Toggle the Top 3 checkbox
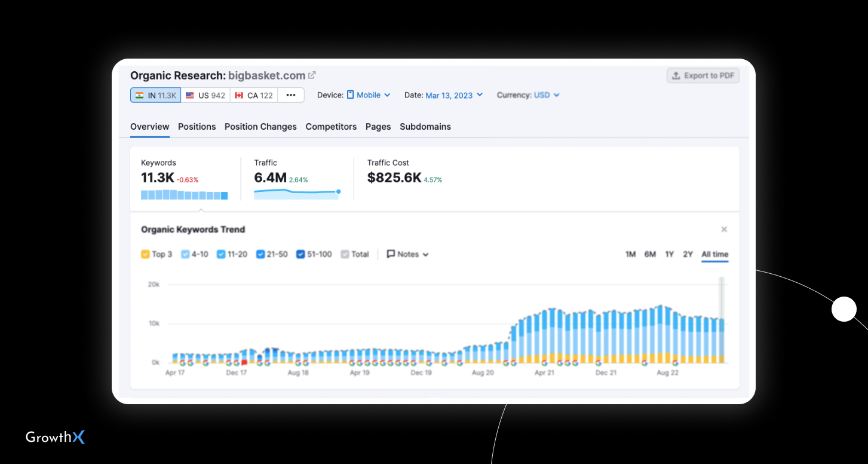The image size is (868, 464). [145, 254]
